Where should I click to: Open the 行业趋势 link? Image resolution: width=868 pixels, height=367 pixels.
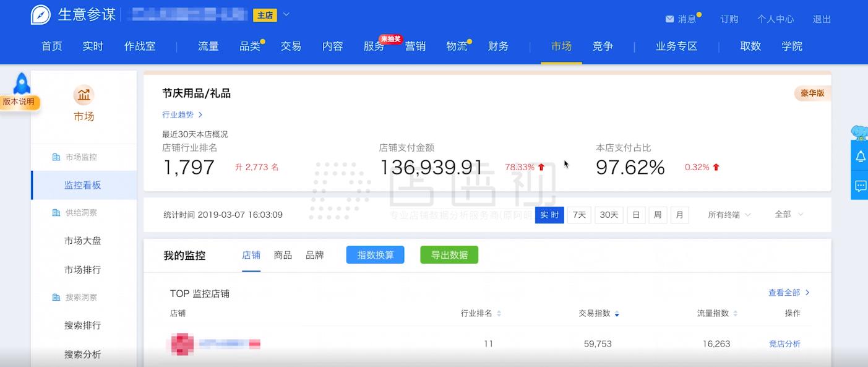tap(178, 114)
